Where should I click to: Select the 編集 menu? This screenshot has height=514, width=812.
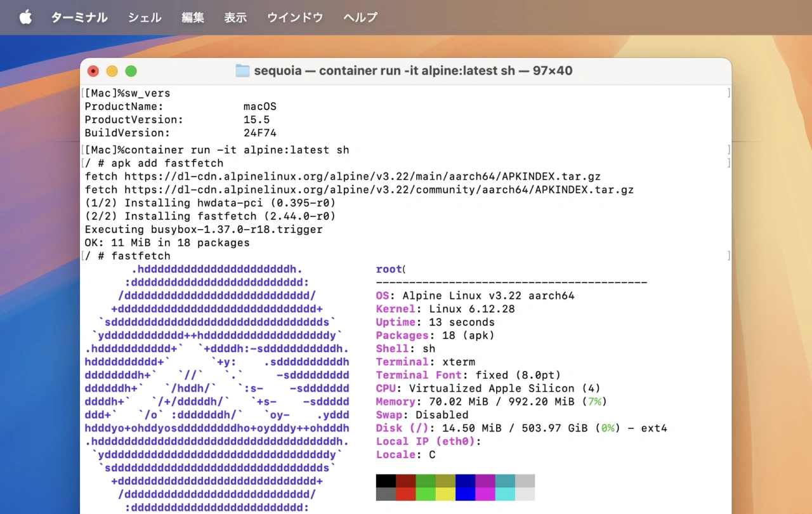[x=193, y=17]
